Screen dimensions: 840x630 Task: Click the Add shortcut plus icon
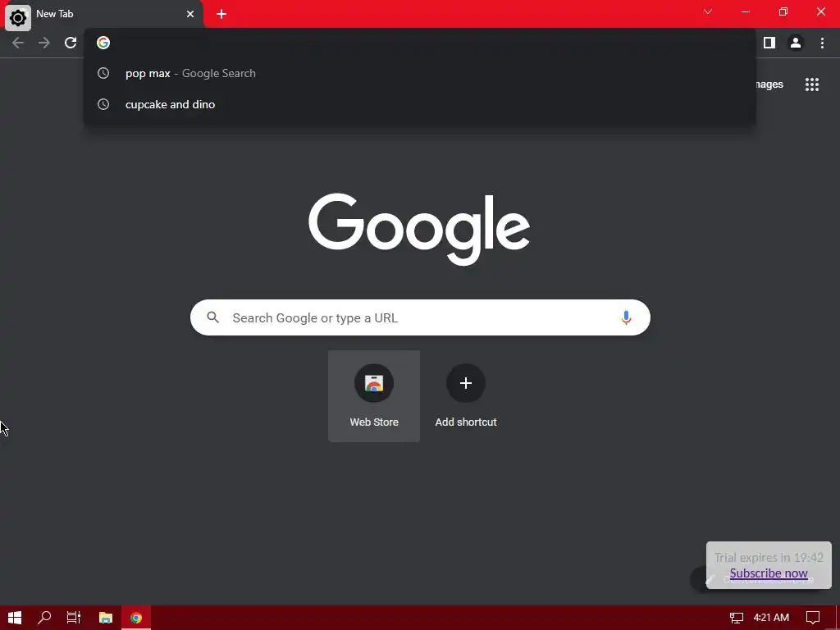click(466, 383)
